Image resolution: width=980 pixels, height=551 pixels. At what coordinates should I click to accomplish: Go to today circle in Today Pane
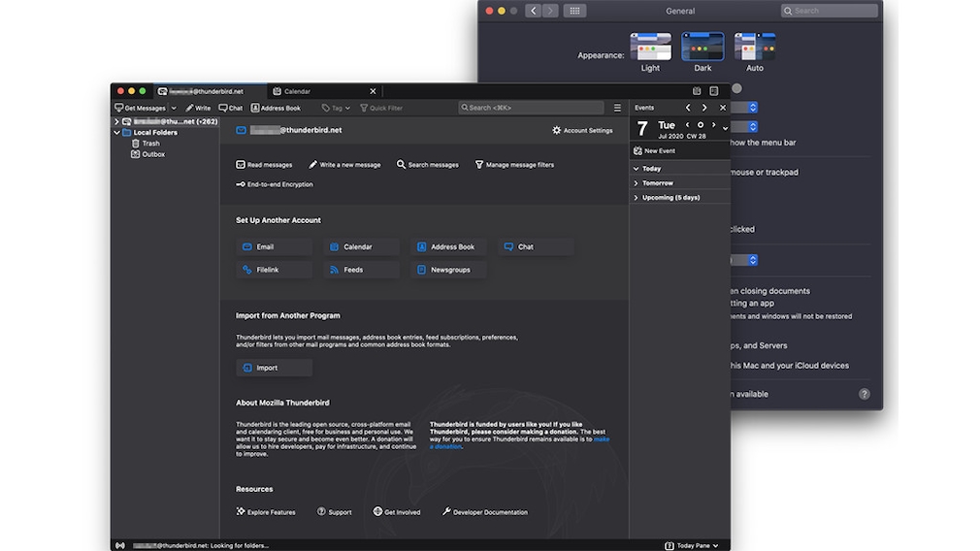[x=701, y=125]
